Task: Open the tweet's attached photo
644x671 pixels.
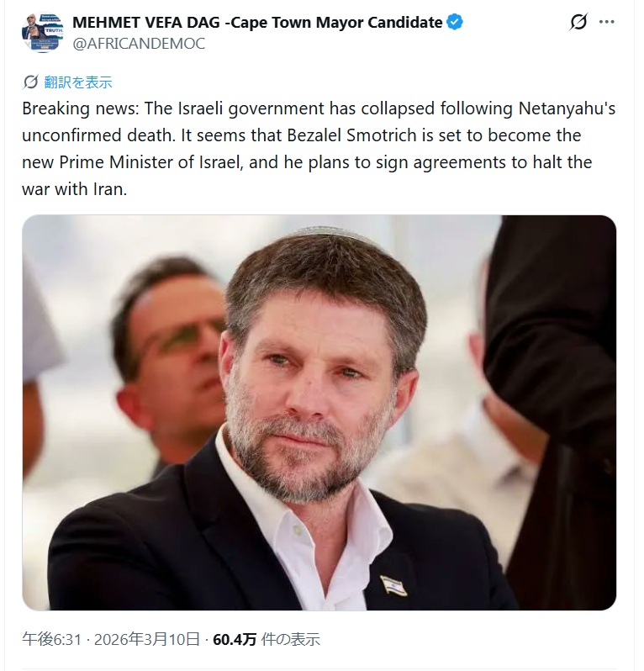Action: [x=319, y=412]
